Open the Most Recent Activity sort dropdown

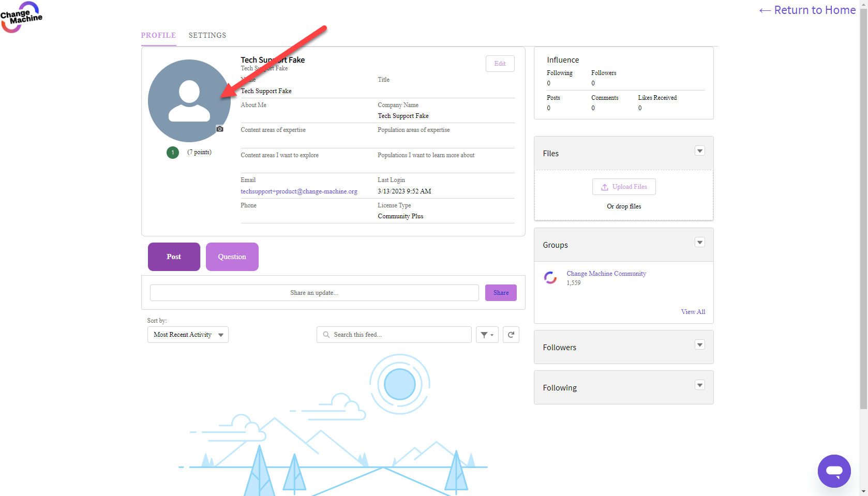click(x=188, y=335)
